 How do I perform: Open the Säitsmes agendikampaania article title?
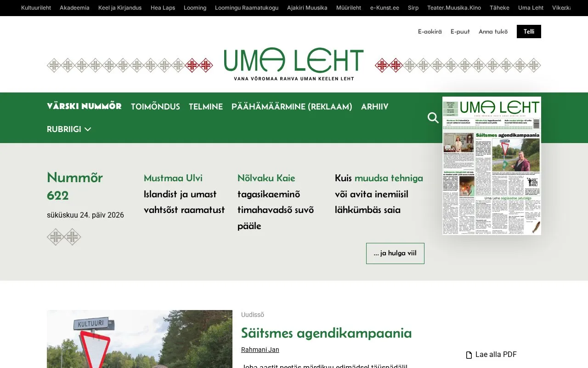[326, 333]
